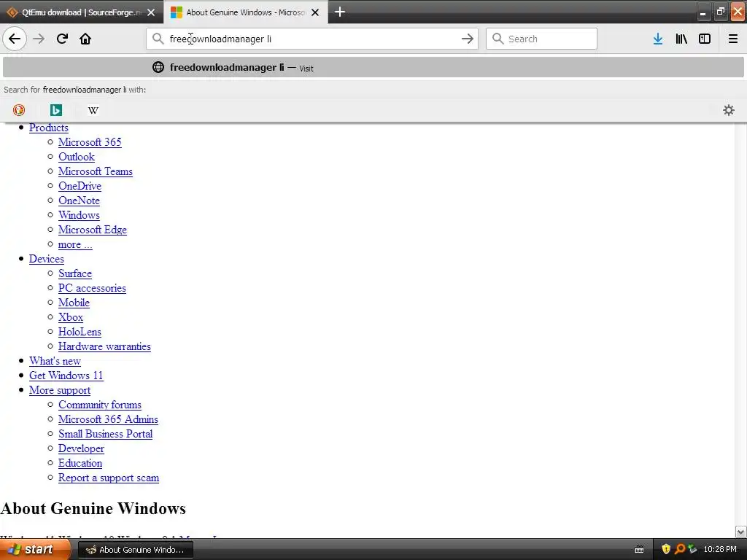Image resolution: width=747 pixels, height=560 pixels.
Task: Search with Bing engine icon
Action: (56, 110)
